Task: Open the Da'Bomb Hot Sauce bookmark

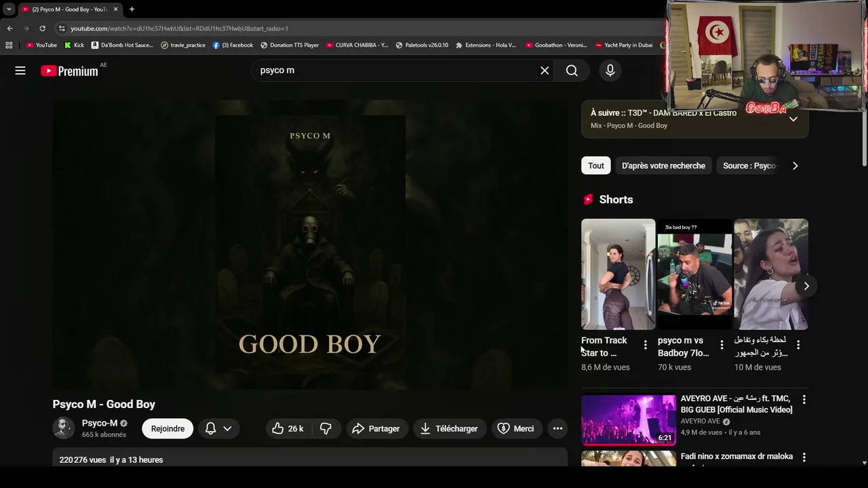Action: click(x=122, y=45)
